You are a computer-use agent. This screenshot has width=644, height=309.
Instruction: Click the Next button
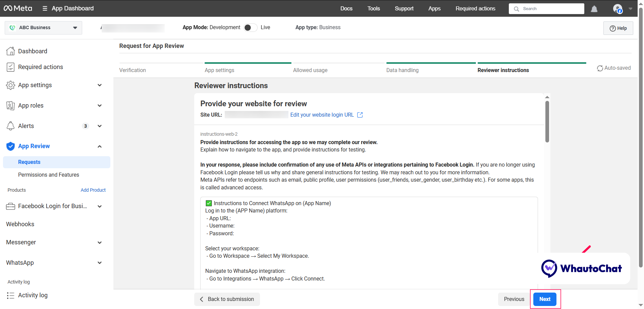(545, 299)
